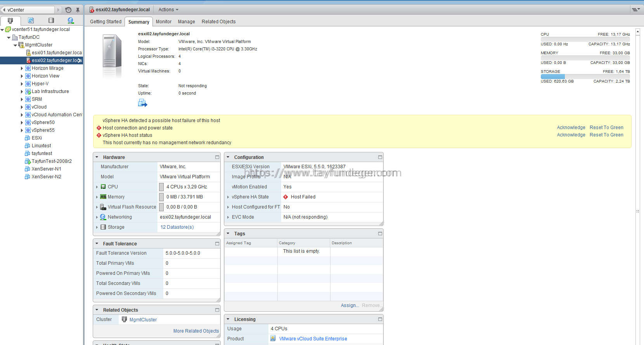644x345 pixels.
Task: Open the VMware vCloud Suite Enterprise license link
Action: pyautogui.click(x=313, y=339)
